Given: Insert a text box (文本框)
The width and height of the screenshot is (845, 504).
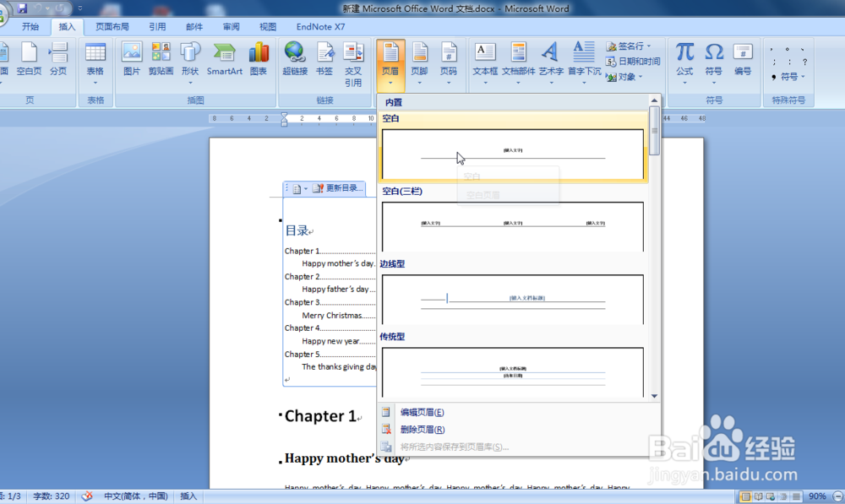Looking at the screenshot, I should pyautogui.click(x=485, y=63).
